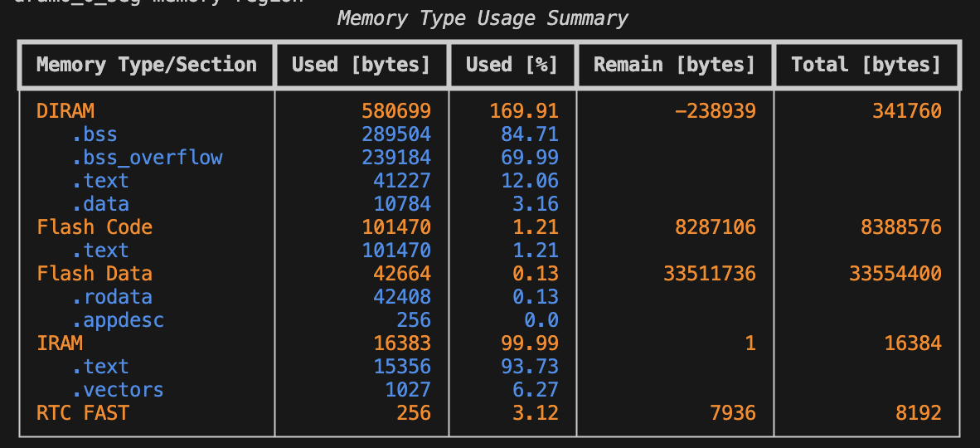
Task: Select the IRAM memory type label
Action: pos(60,343)
